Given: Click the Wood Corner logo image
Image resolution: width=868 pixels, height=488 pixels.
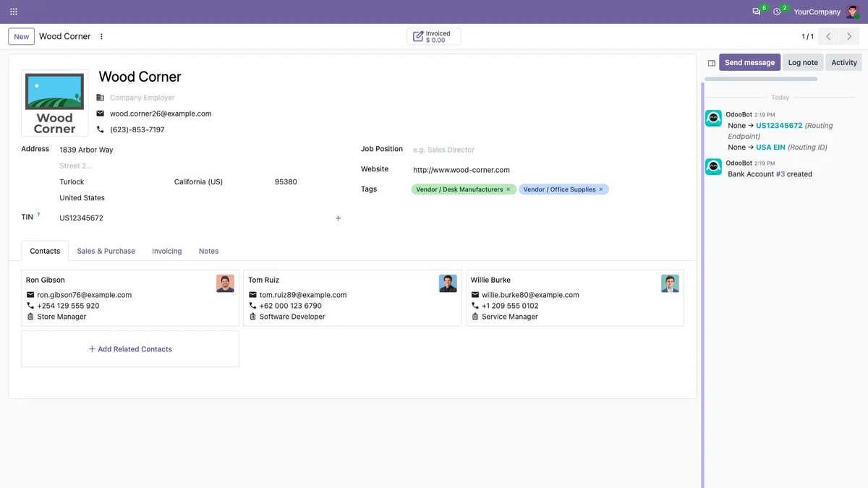Looking at the screenshot, I should point(55,103).
